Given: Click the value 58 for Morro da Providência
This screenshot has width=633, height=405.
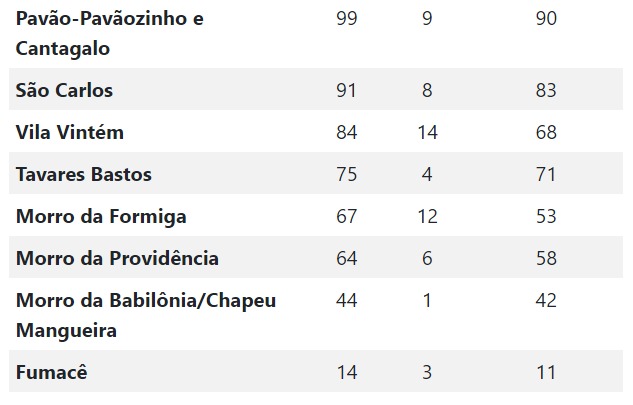Looking at the screenshot, I should pos(546,258).
